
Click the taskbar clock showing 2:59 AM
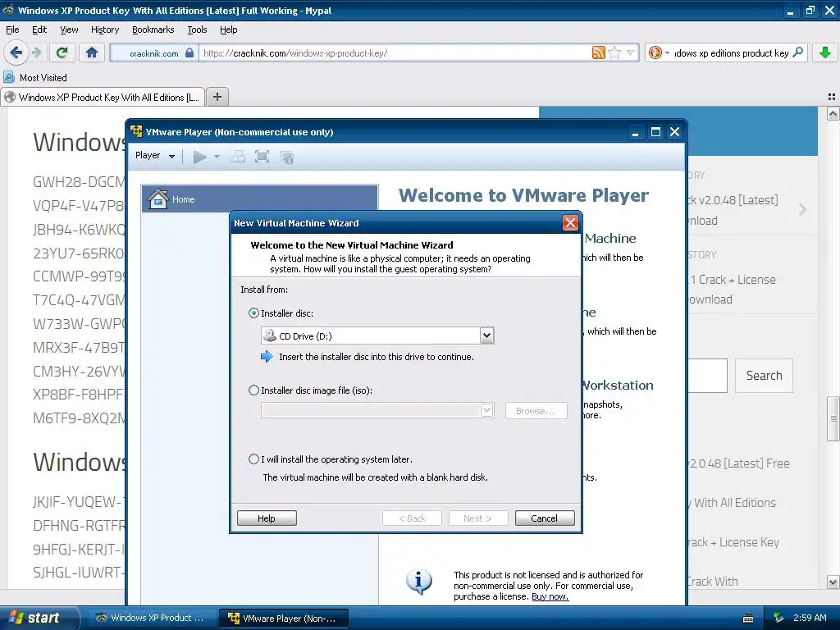pos(810,618)
